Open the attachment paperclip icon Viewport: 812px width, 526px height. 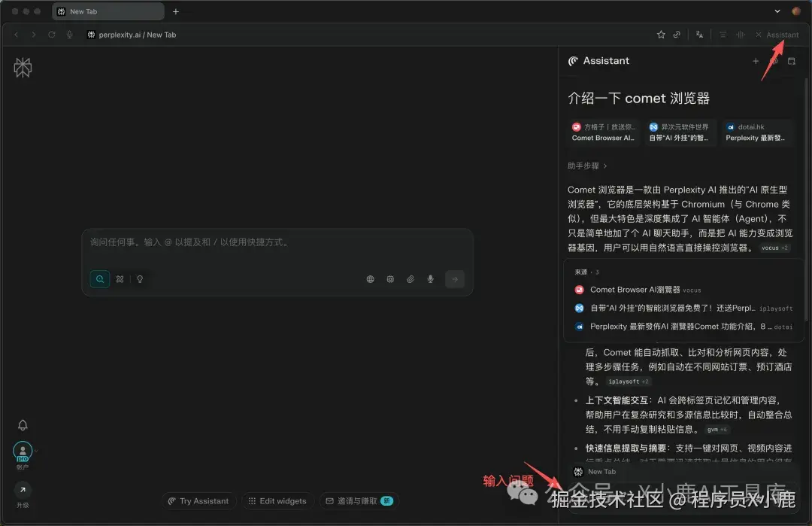[x=410, y=279]
